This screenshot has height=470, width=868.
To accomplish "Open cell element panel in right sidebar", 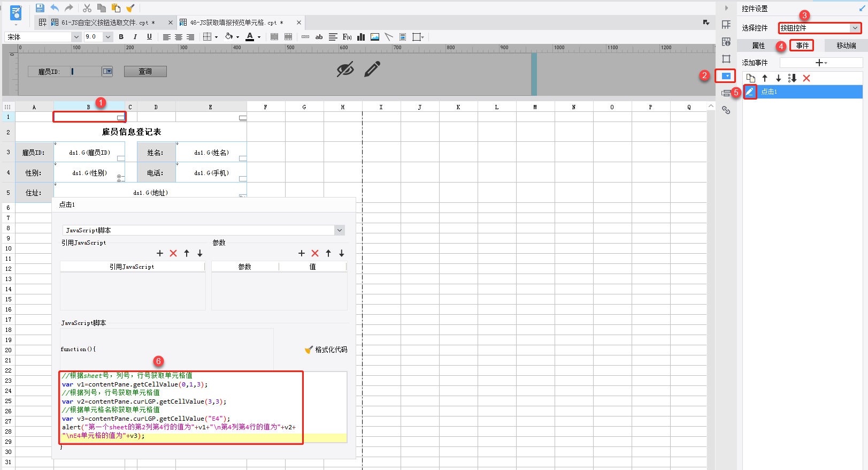I will 726,25.
